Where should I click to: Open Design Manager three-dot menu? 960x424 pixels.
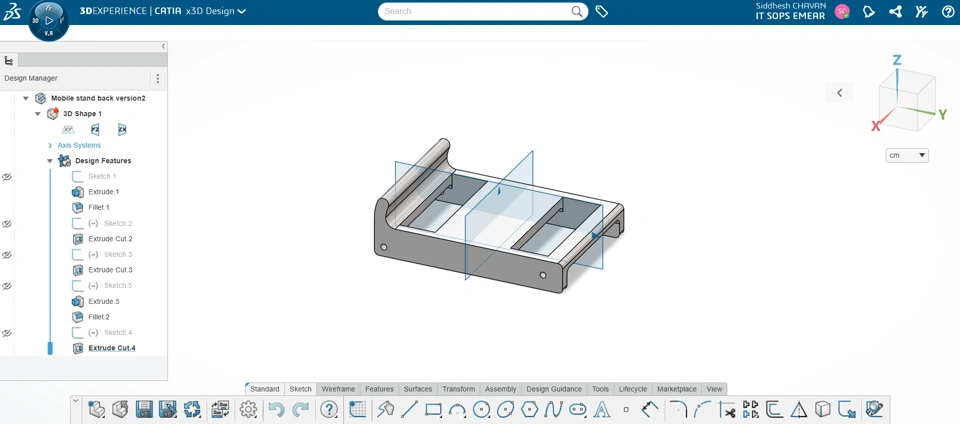tap(158, 78)
